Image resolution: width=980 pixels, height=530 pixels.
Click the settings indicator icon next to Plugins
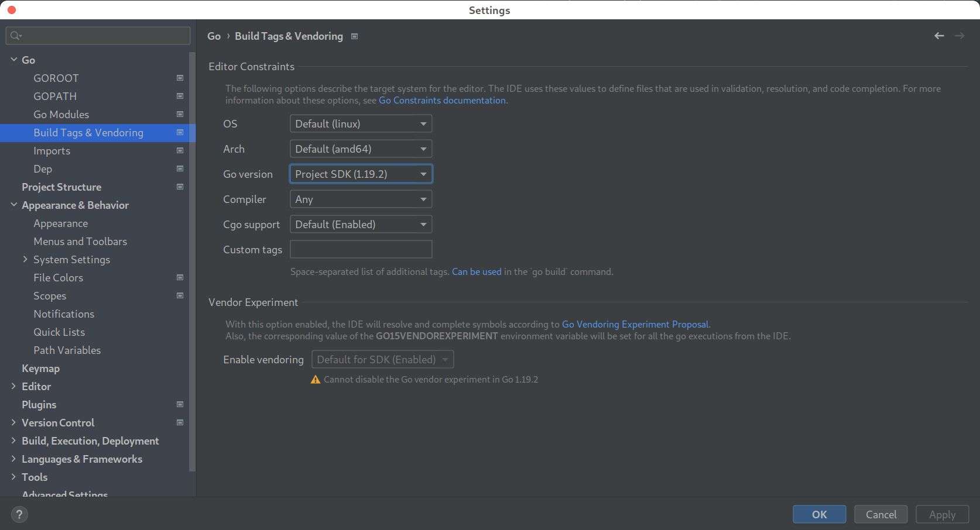tap(180, 404)
